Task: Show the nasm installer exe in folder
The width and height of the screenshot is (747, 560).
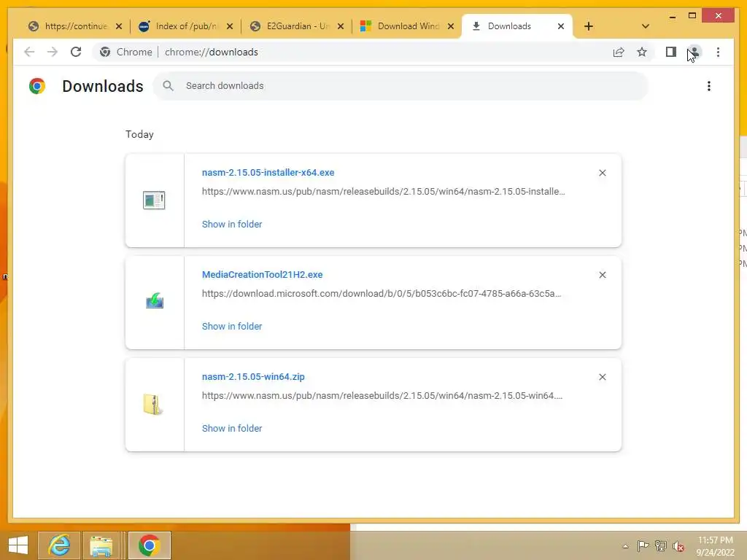Action: coord(232,225)
